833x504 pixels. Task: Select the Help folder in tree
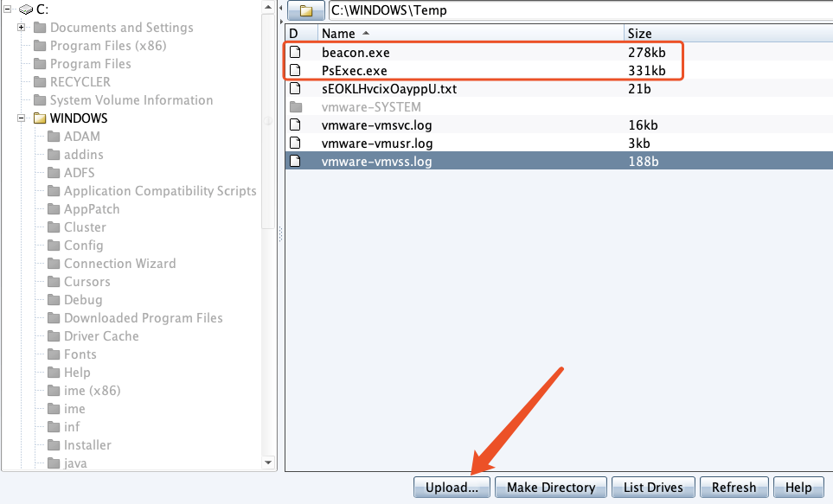77,373
